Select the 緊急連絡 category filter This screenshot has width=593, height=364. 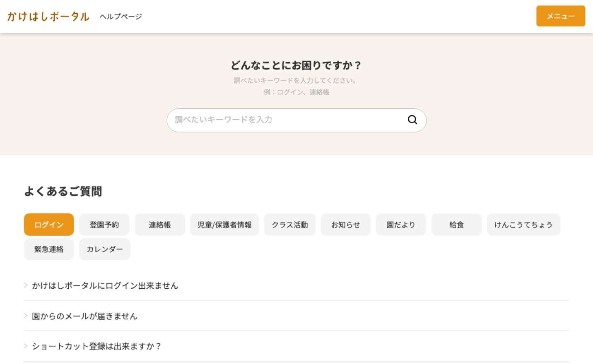pos(48,249)
